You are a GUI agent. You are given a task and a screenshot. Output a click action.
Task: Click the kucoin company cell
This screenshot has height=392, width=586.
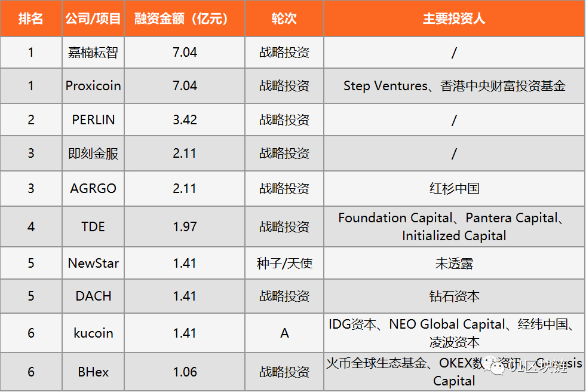click(x=93, y=333)
